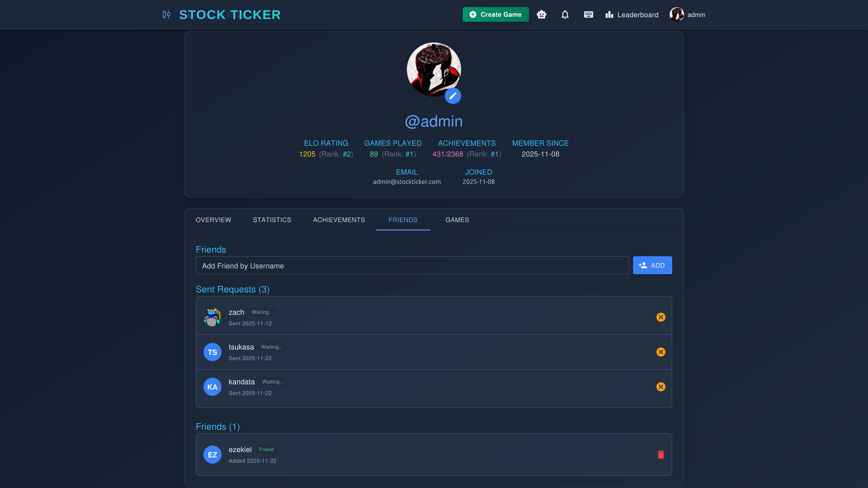Click the Member Since date 2025-11-08
868x488 pixels.
(540, 154)
